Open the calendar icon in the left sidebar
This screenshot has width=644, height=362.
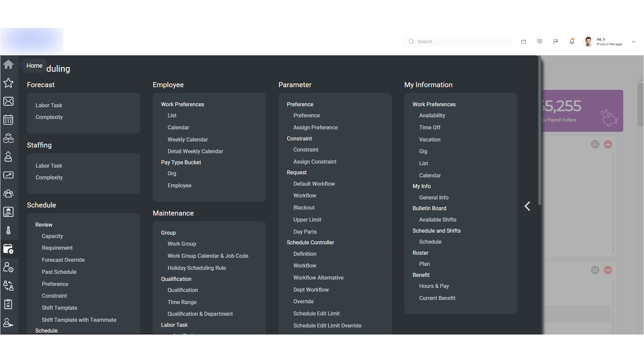pyautogui.click(x=8, y=120)
